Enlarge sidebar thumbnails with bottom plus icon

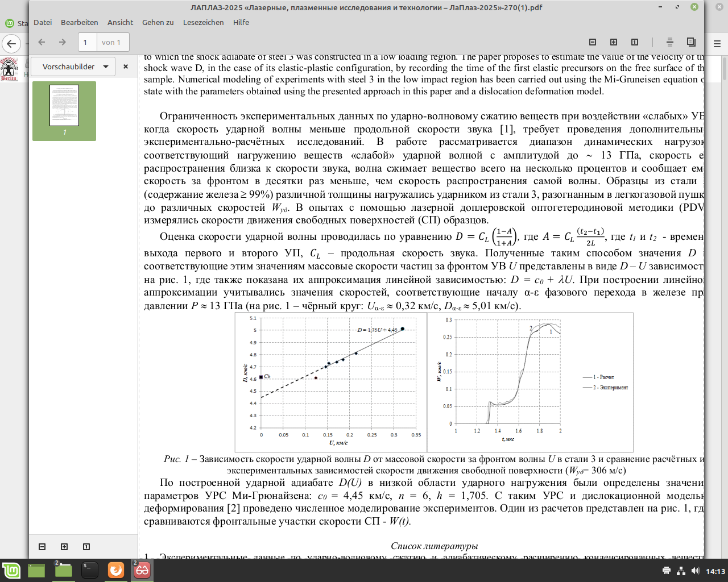64,547
